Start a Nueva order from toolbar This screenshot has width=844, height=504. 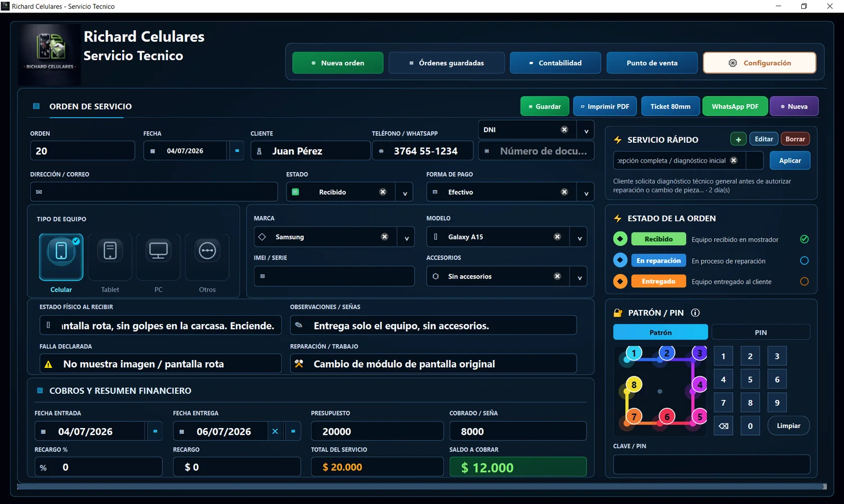pos(794,106)
